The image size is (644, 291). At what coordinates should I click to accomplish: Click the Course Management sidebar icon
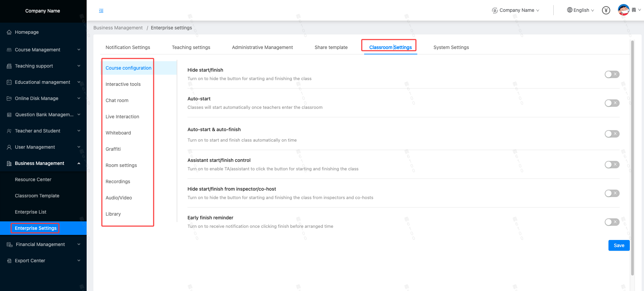(9, 50)
